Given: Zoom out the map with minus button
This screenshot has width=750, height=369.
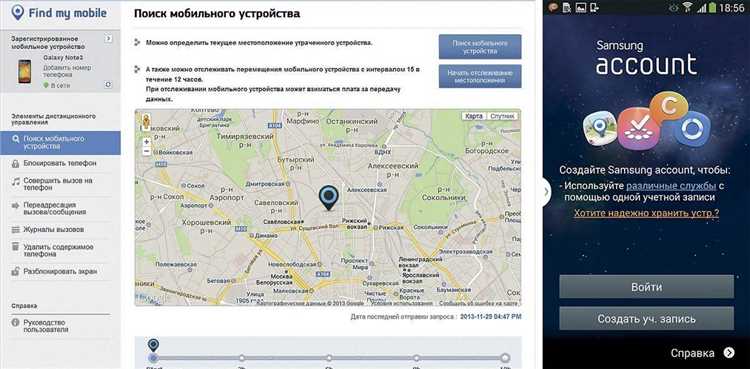Looking at the screenshot, I should coord(147,151).
